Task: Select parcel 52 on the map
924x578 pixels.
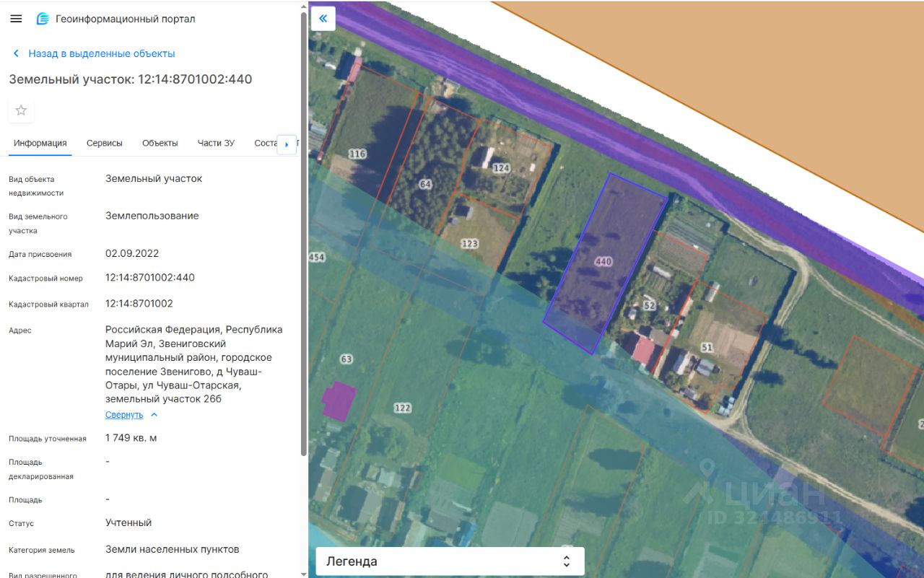Action: 649,305
